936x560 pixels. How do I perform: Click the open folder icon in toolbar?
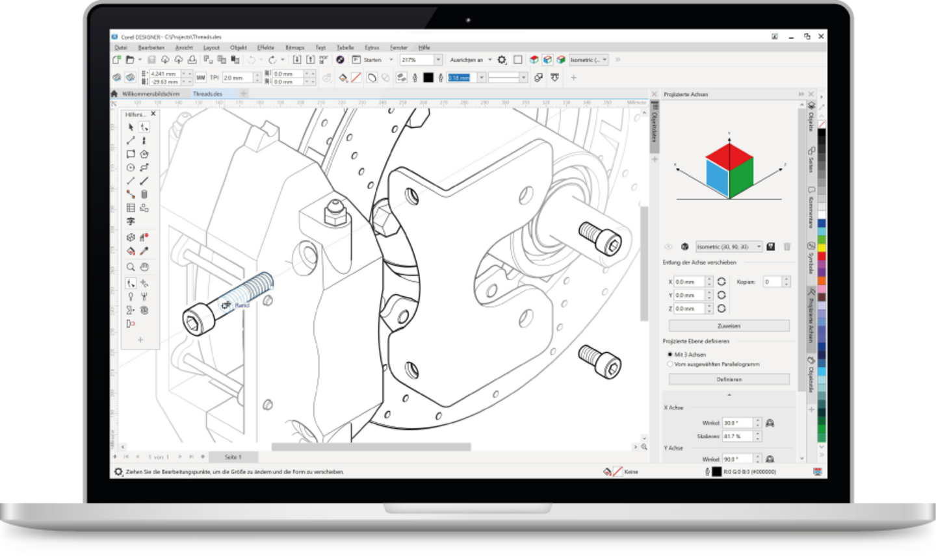click(x=130, y=60)
